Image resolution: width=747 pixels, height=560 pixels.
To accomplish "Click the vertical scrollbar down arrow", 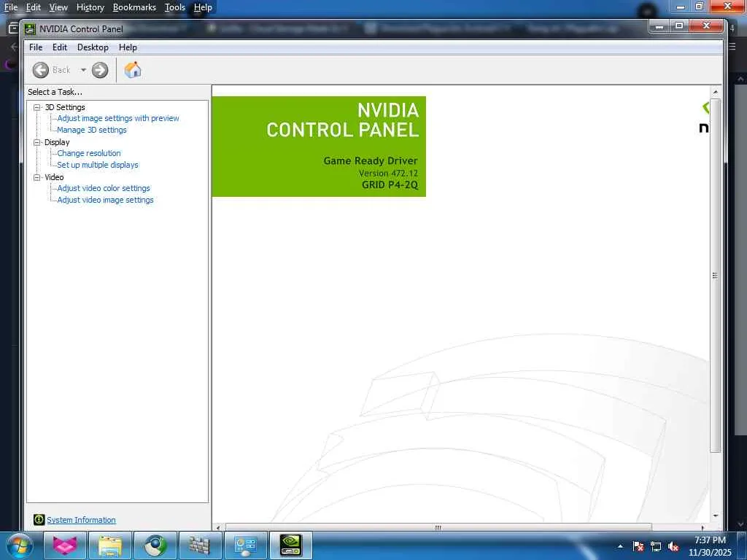I will click(715, 516).
